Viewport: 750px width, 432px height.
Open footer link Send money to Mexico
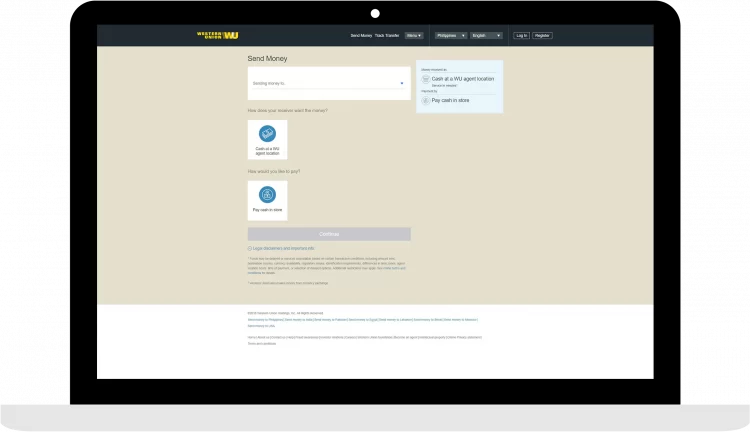pos(460,320)
